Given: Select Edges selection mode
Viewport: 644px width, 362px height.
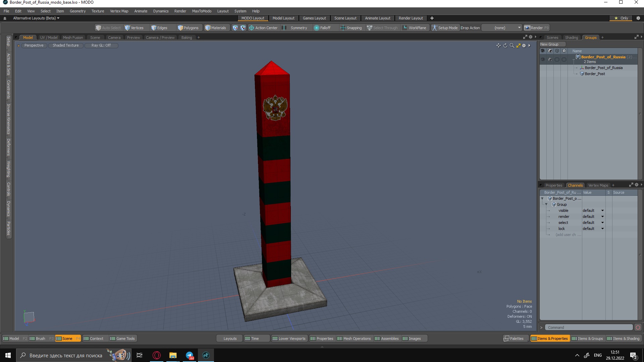Looking at the screenshot, I should tap(159, 28).
